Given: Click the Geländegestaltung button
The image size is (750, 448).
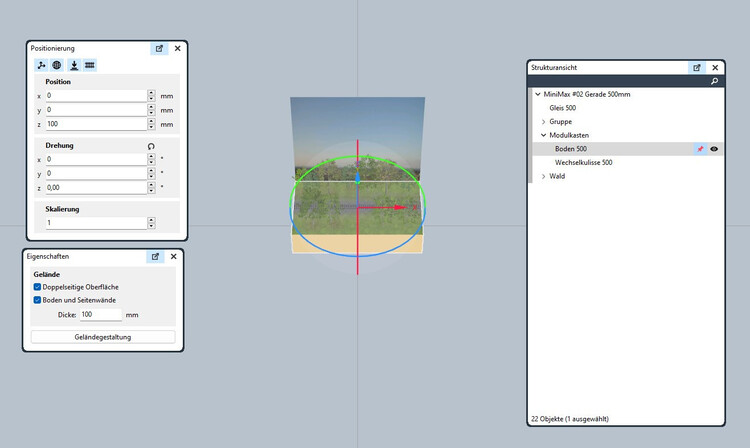Looking at the screenshot, I should [x=103, y=337].
